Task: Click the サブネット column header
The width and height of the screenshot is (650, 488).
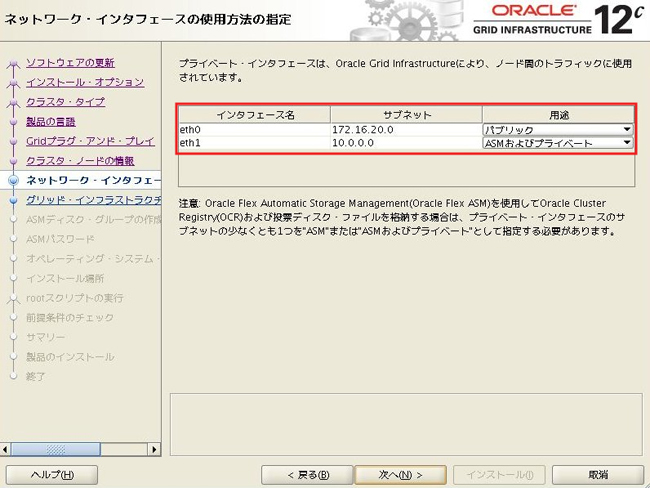Action: click(x=406, y=115)
